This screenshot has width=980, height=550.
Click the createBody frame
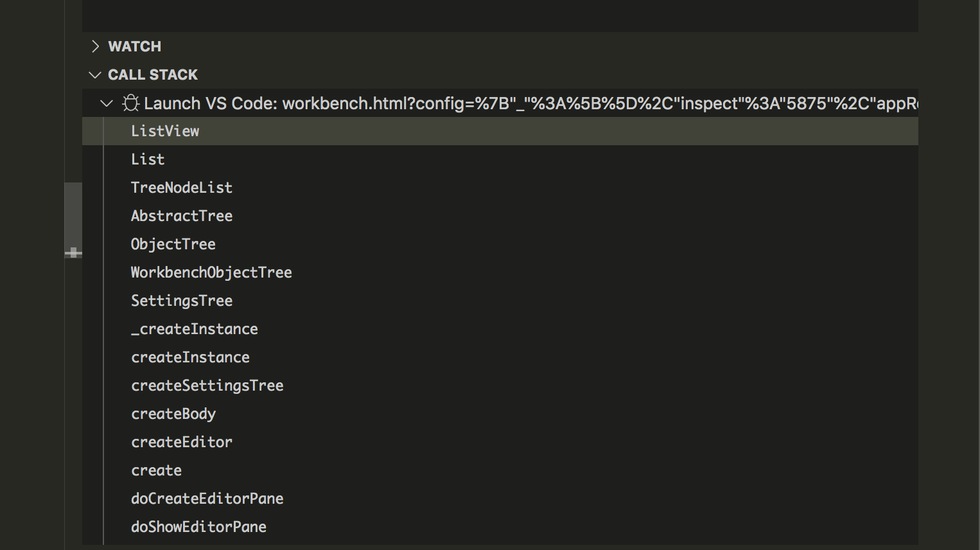(173, 413)
